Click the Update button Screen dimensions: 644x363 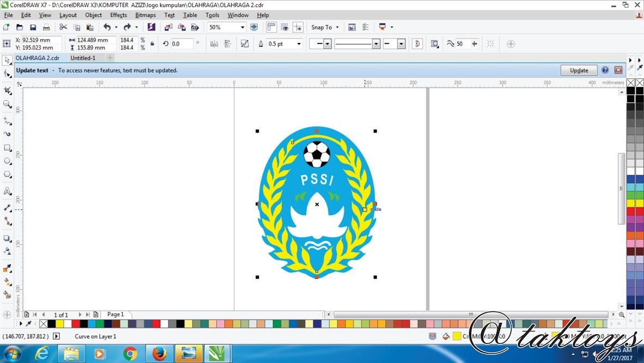pos(579,71)
